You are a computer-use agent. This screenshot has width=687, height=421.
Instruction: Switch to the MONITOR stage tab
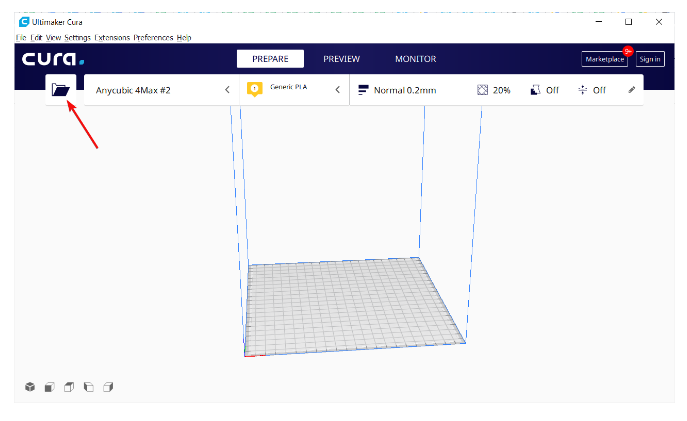(x=415, y=59)
